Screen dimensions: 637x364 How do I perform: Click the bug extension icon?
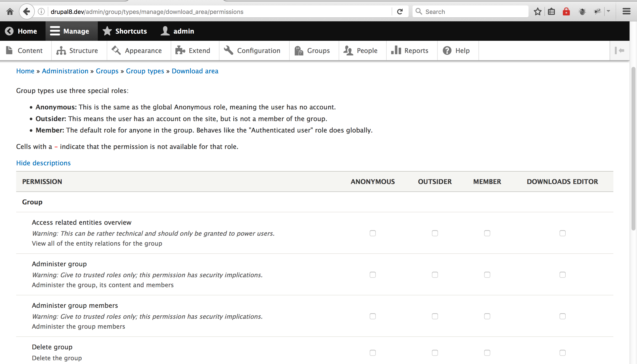[582, 12]
